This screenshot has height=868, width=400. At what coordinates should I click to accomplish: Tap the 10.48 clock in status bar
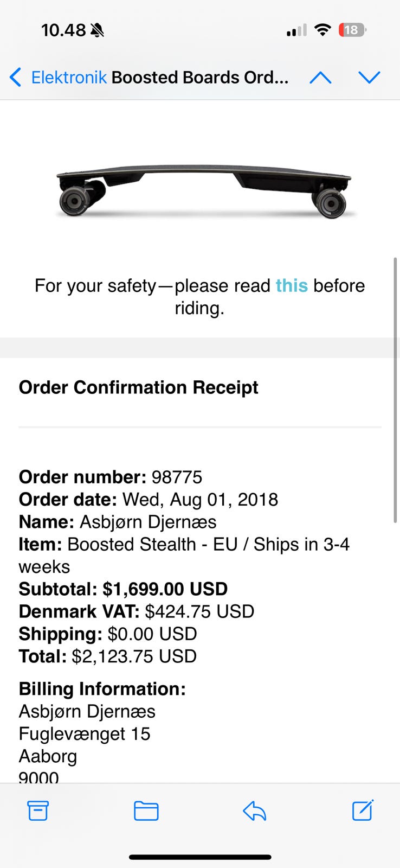63,30
